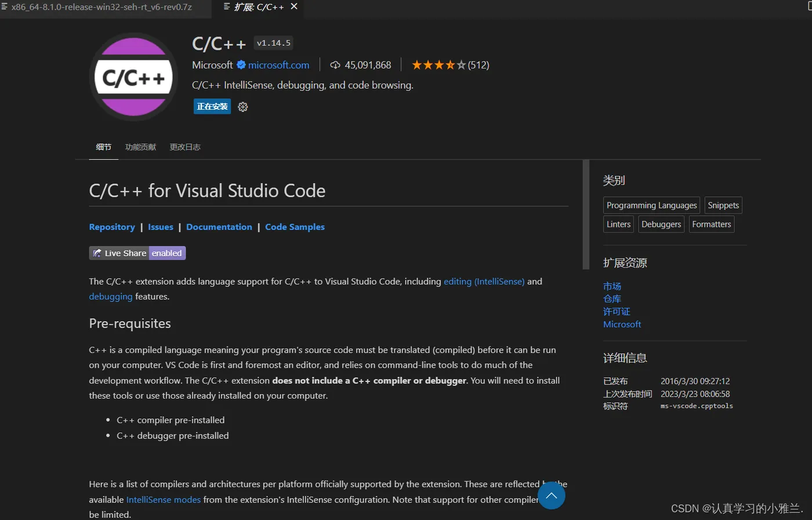Viewport: 812px width, 520px height.
Task: Click the download count cloud icon
Action: [x=335, y=65]
